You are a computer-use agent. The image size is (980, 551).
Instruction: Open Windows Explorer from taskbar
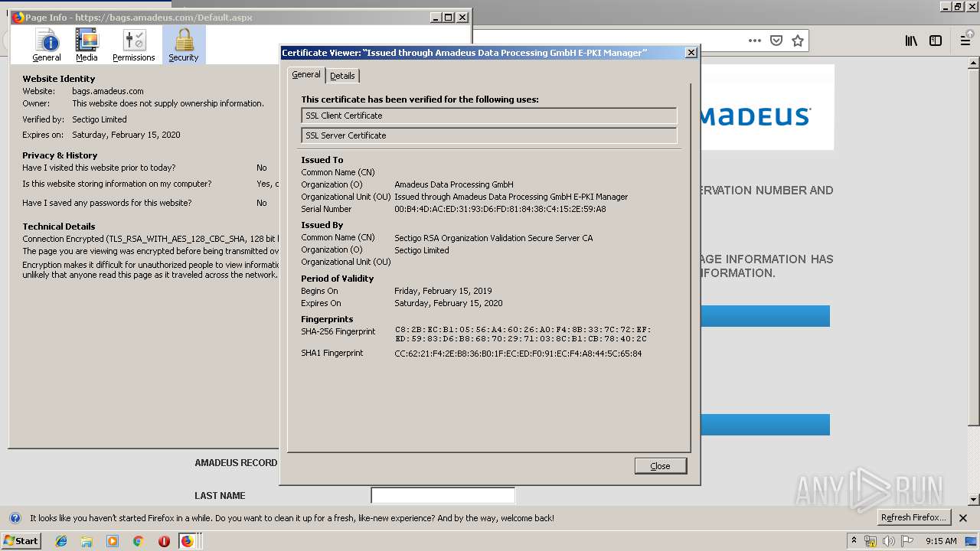click(87, 541)
